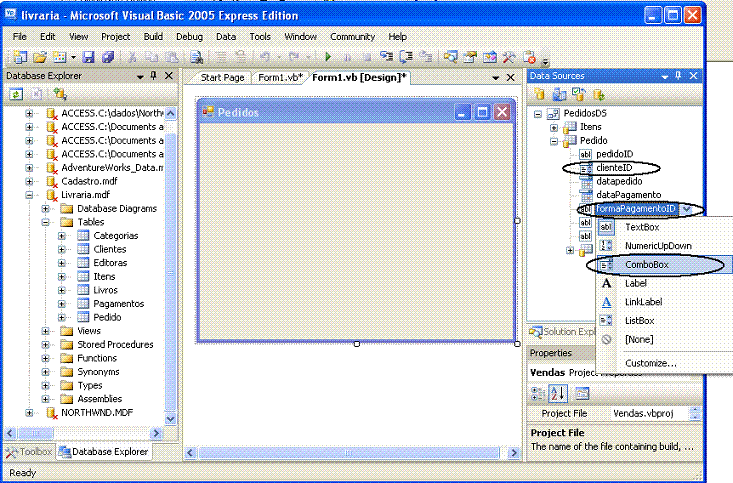The height and width of the screenshot is (483, 733).
Task: Close the Database Explorer panel
Action: (169, 76)
